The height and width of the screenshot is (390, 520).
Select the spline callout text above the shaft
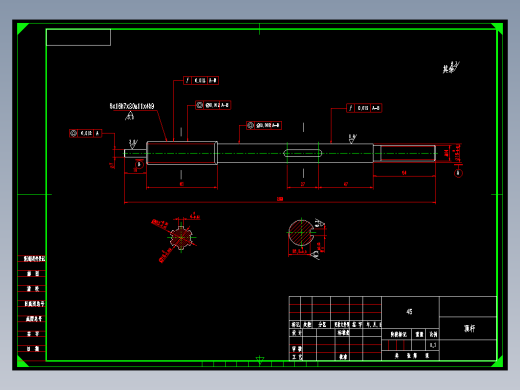click(132, 106)
